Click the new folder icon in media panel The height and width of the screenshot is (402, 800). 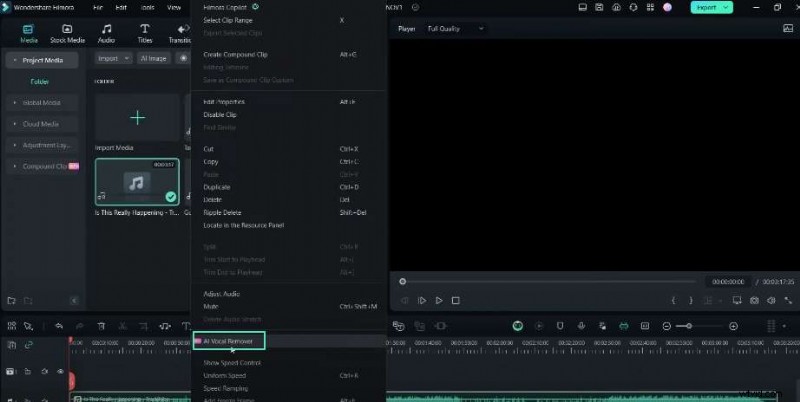tap(11, 300)
